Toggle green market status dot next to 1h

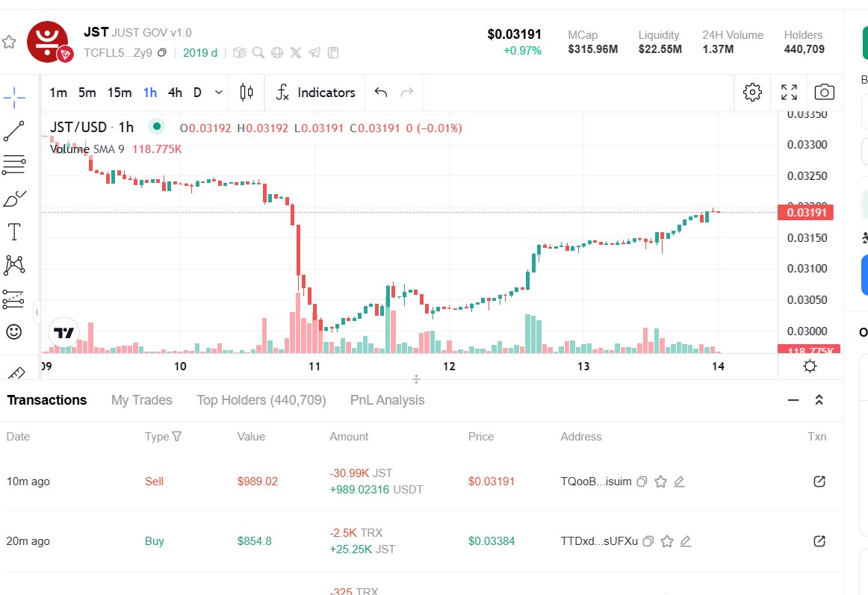pos(157,127)
